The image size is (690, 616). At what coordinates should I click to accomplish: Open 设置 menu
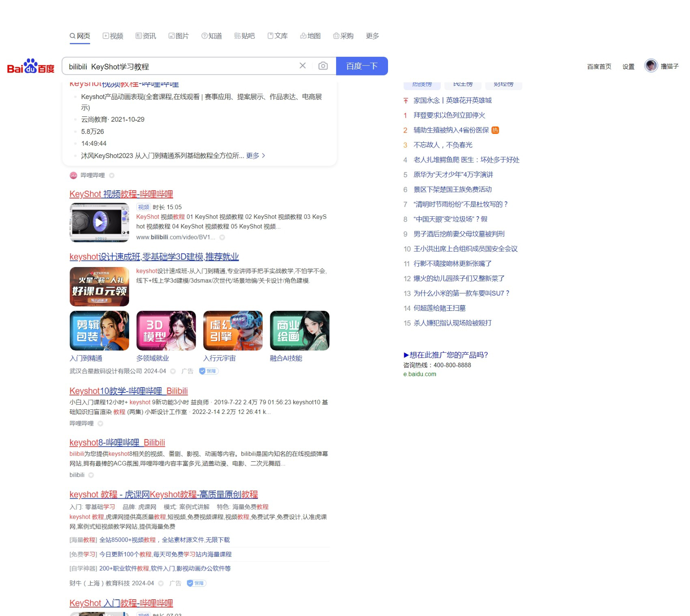tap(628, 67)
